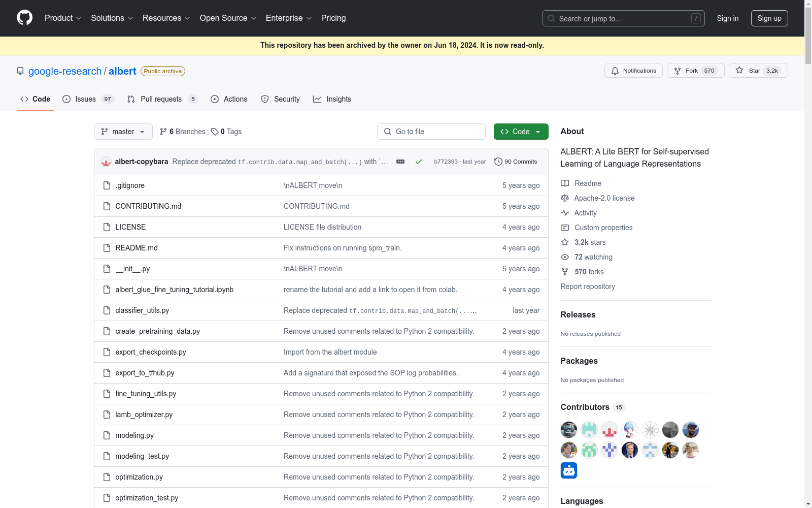The width and height of the screenshot is (812, 508).
Task: Star the albert repository
Action: pos(758,71)
